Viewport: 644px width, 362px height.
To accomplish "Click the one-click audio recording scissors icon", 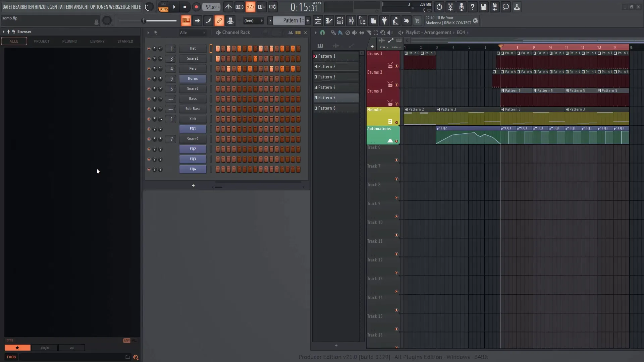I will tap(450, 7).
